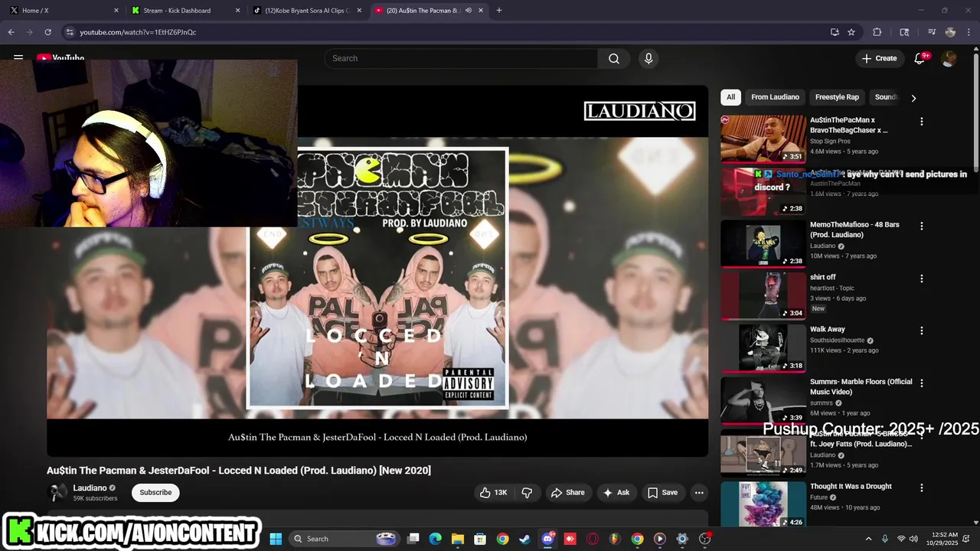Click the search magnifier button

click(614, 59)
